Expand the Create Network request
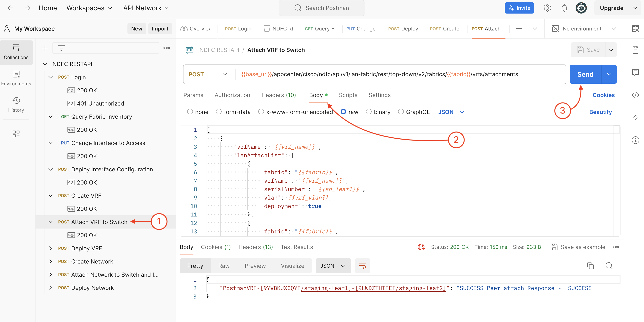The image size is (644, 322). pyautogui.click(x=51, y=261)
